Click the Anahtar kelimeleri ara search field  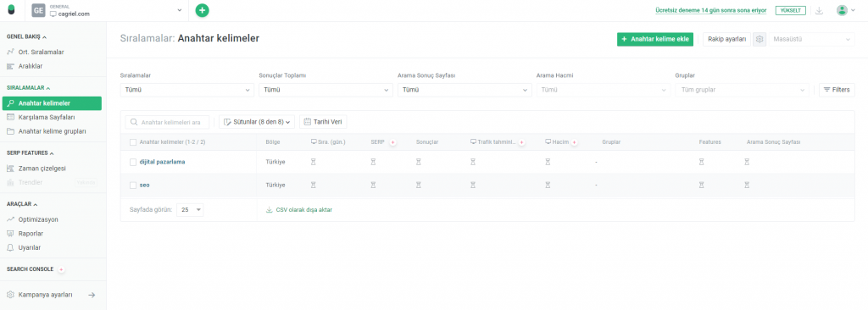click(168, 122)
